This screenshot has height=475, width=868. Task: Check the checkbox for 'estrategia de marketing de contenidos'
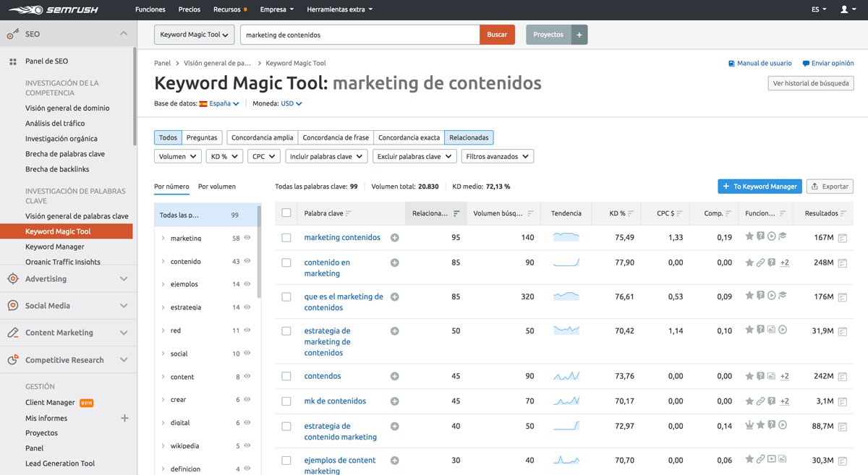pyautogui.click(x=286, y=330)
